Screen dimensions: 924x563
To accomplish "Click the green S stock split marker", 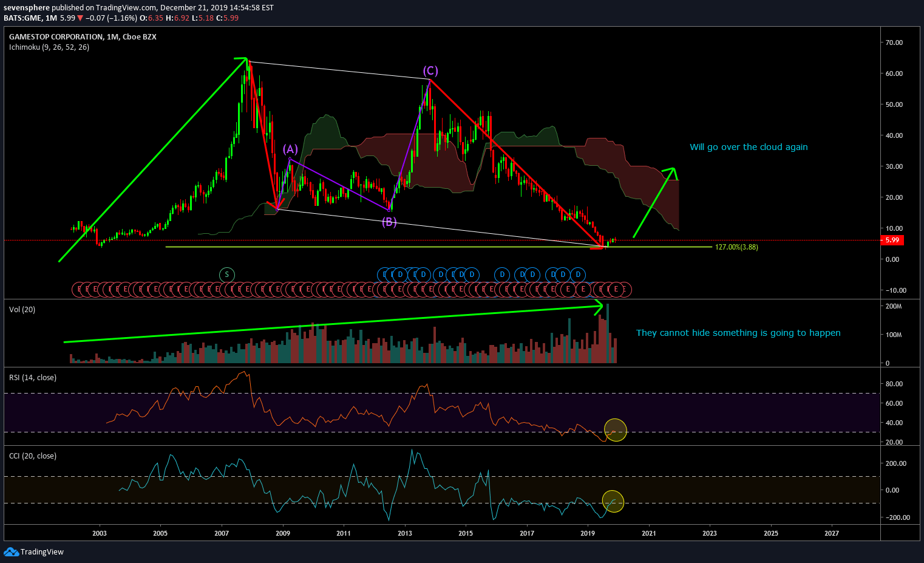I will pos(226,275).
